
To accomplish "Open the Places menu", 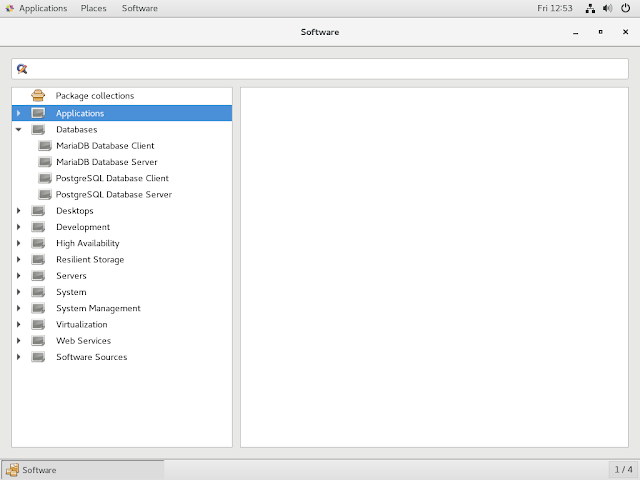I will (93, 8).
